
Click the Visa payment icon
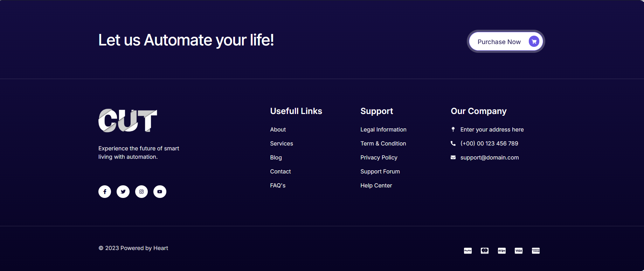[x=519, y=251]
